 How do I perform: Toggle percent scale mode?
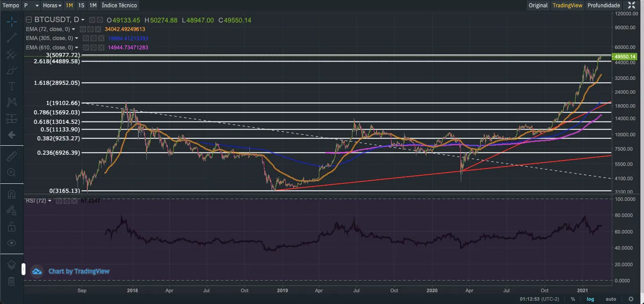click(x=573, y=299)
